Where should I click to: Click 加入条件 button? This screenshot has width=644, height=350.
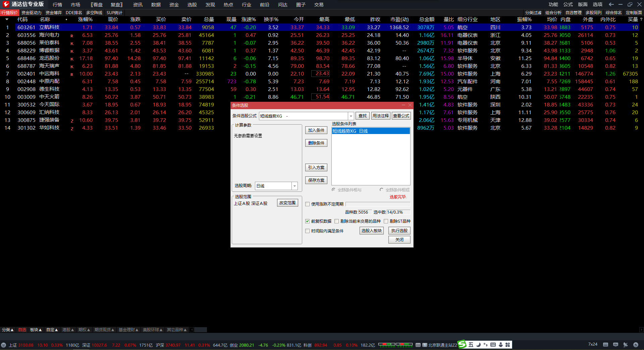tap(316, 130)
